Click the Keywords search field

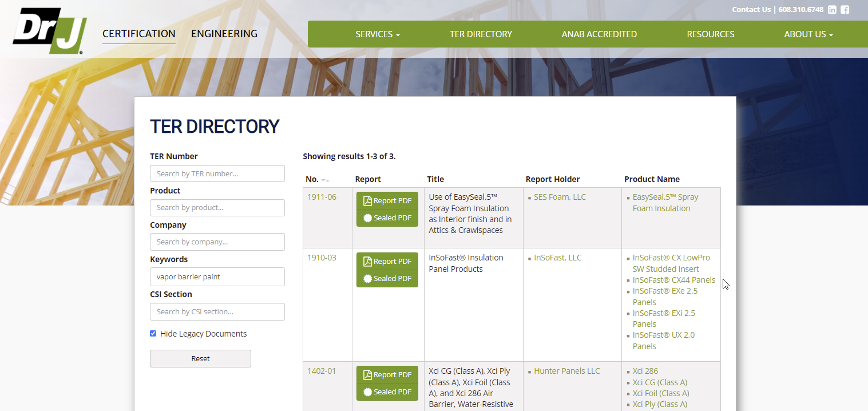tap(217, 276)
